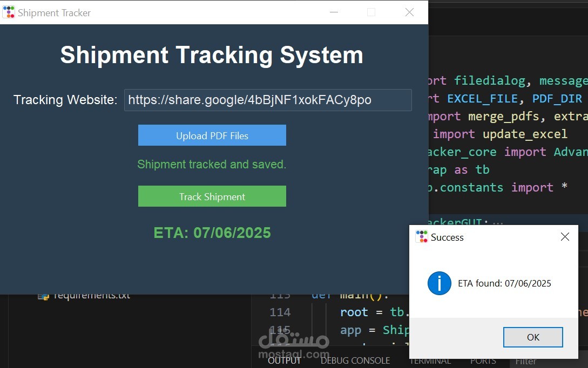The height and width of the screenshot is (368, 588).
Task: Click the 'ETA: 07/06/2025' result label
Action: coord(212,233)
